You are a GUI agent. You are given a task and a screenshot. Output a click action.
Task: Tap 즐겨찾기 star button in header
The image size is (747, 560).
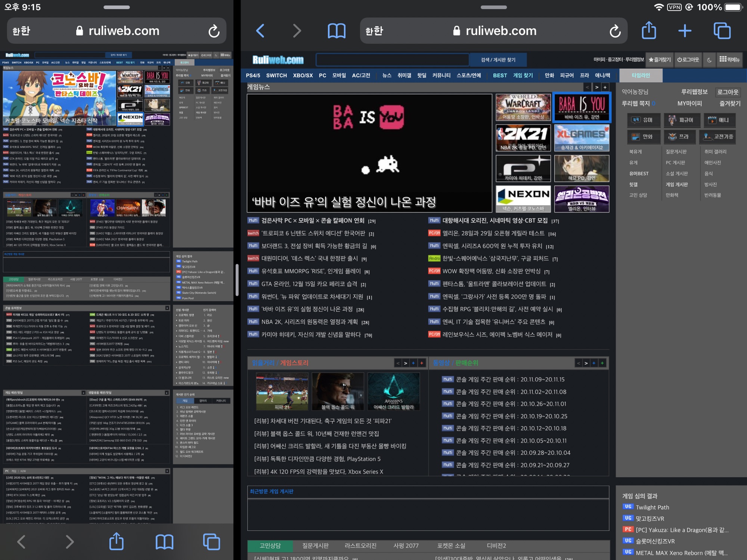[x=660, y=60]
